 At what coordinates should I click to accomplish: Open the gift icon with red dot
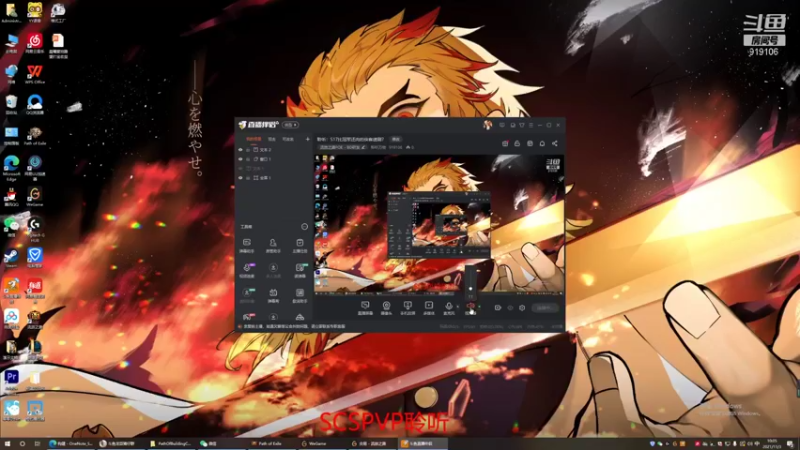[x=505, y=143]
